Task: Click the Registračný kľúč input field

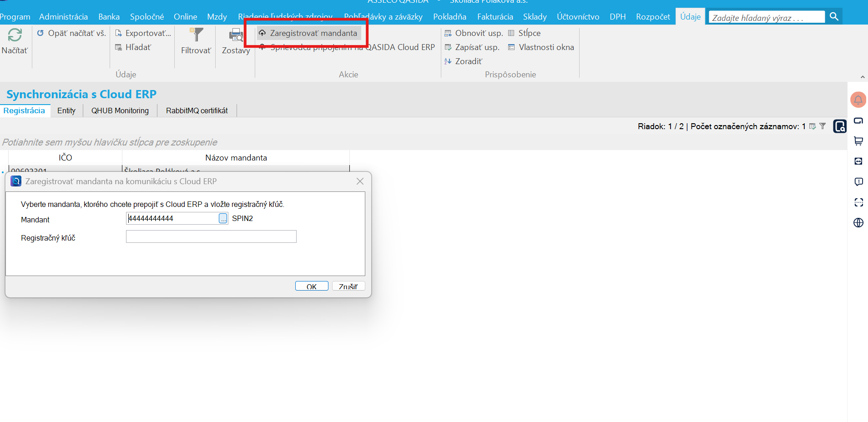Action: [211, 236]
